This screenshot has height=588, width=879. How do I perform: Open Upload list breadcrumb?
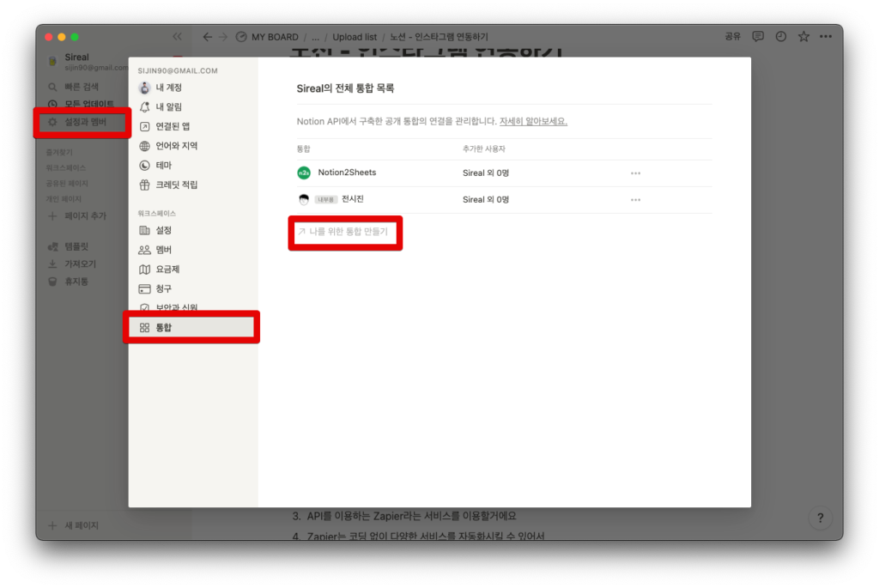point(355,36)
